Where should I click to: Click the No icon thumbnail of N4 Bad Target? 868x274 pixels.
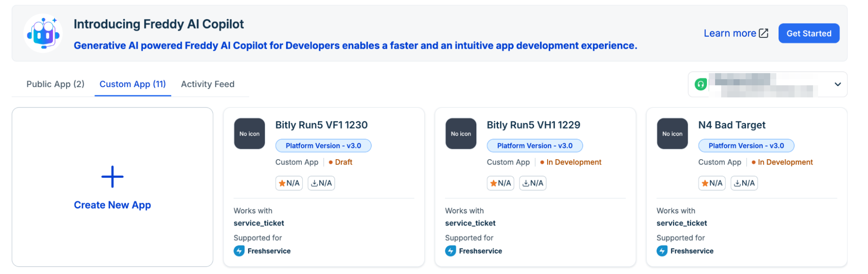673,134
